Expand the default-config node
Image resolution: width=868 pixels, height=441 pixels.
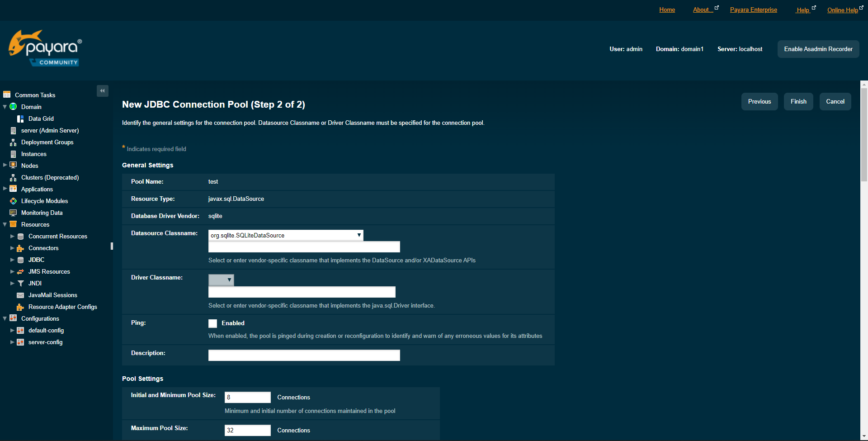point(12,330)
